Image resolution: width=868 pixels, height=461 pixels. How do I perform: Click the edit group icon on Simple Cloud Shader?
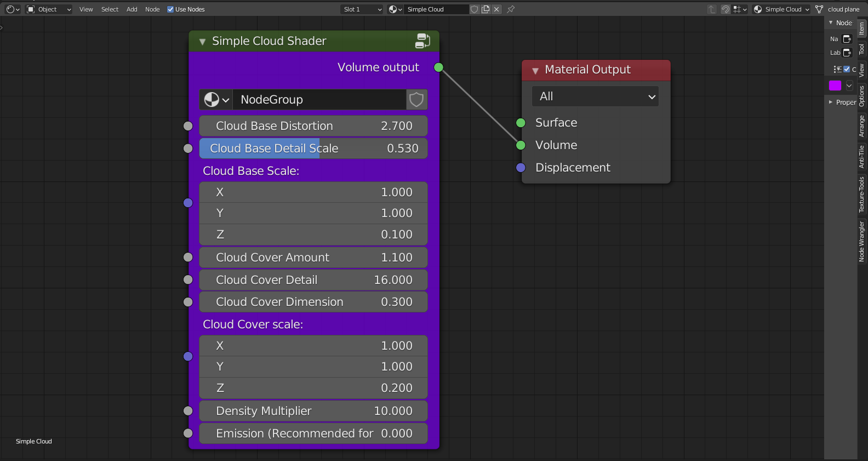(422, 41)
